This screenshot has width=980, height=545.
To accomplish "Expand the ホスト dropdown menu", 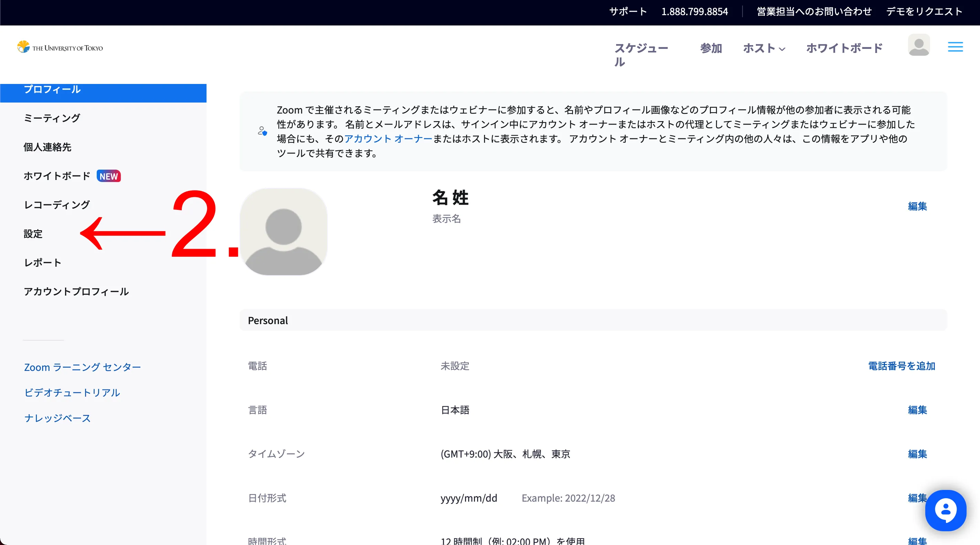I will pos(763,48).
